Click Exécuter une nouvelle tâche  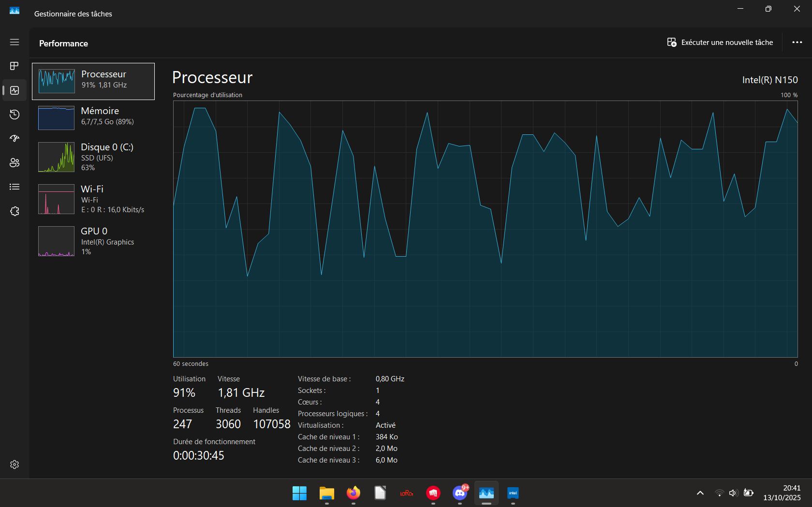click(720, 43)
